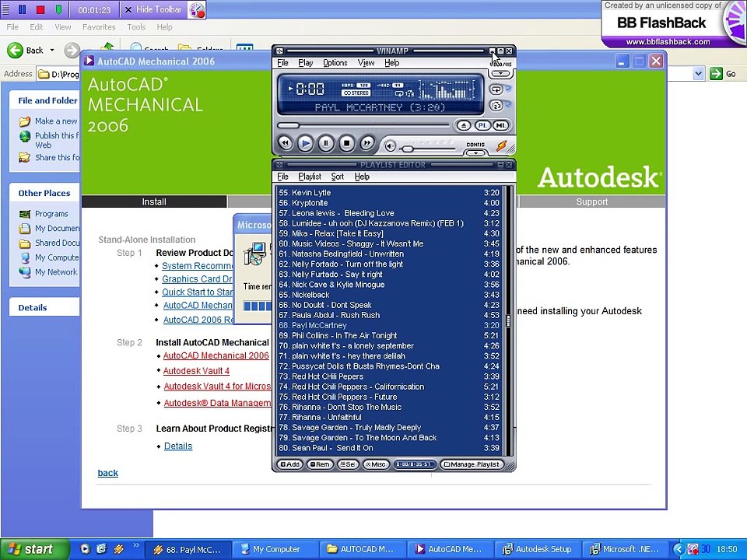Select track 57 Leona Lewis - Bleeding Love
The height and width of the screenshot is (560, 747).
pos(389,213)
